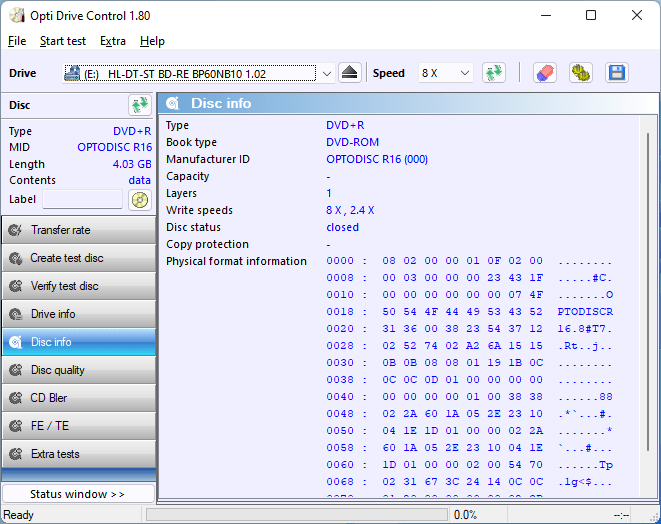Image resolution: width=661 pixels, height=524 pixels.
Task: Open the Disc quality test
Action: click(79, 370)
